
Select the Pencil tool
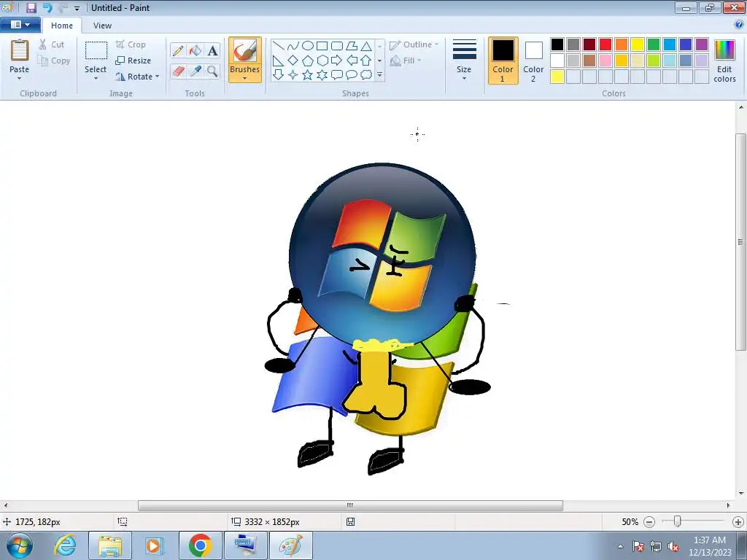point(178,50)
